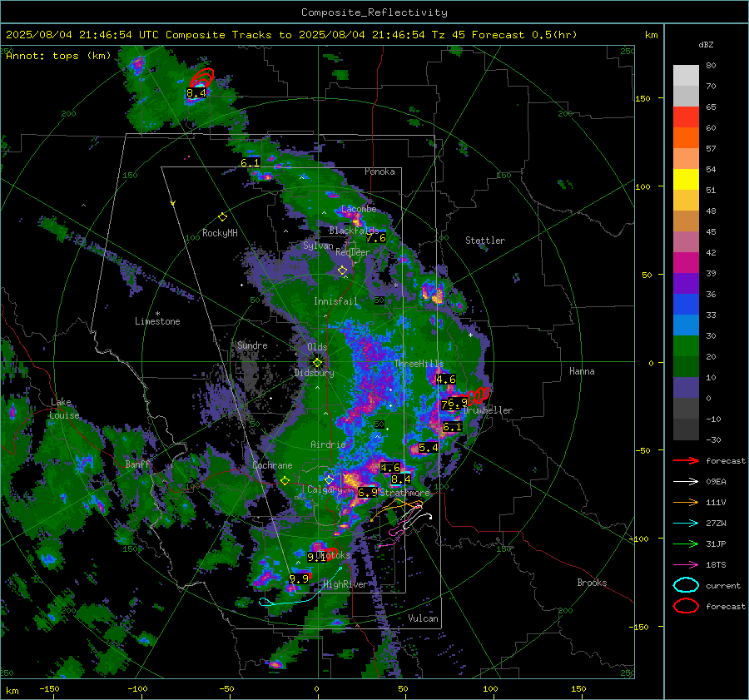
Task: Click the 9.1 storm top label by Okotoks
Action: tap(315, 557)
